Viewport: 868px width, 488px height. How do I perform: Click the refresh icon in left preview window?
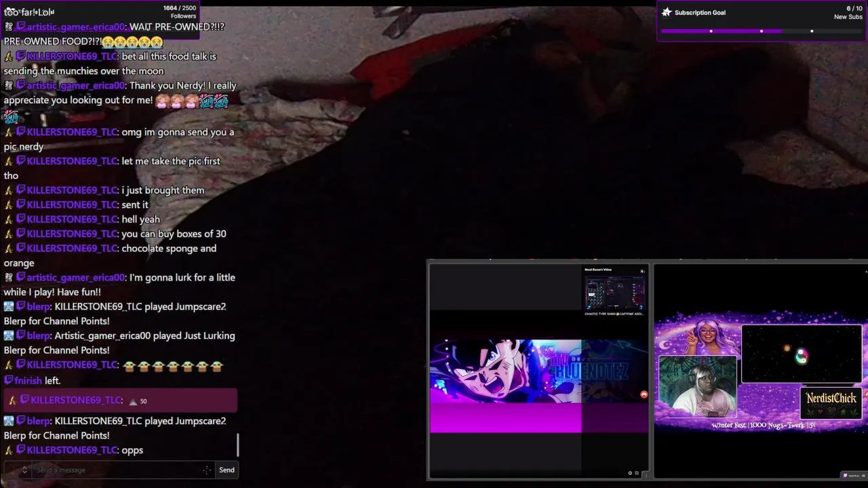tap(637, 473)
